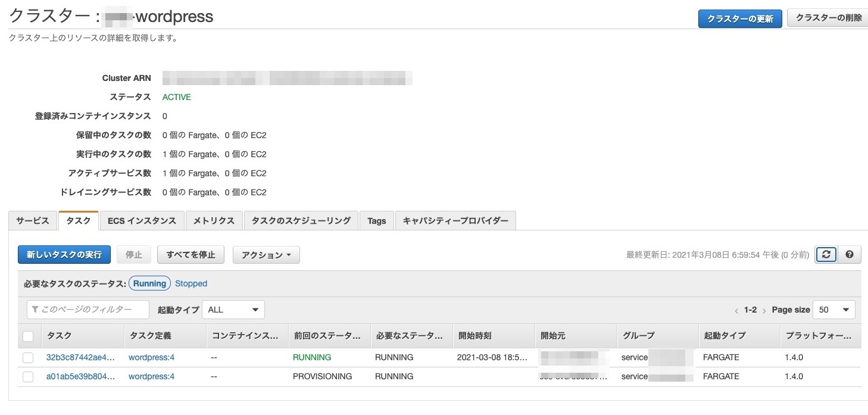Image resolution: width=868 pixels, height=415 pixels.
Task: Click the クラスターの更新 button
Action: 739,18
